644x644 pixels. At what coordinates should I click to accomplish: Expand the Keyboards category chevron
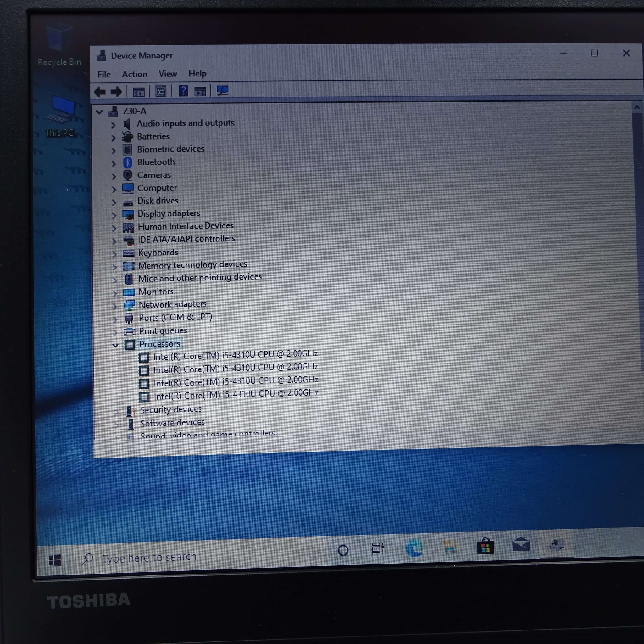click(114, 254)
